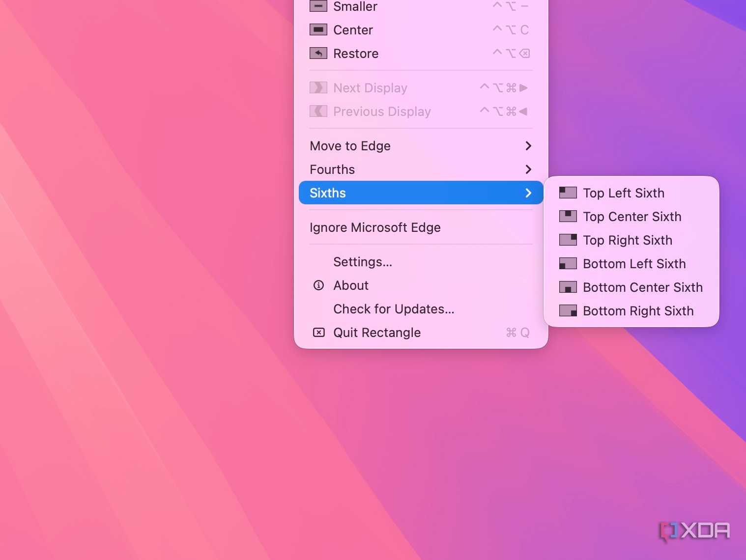Choose Top Center Sixth
Image resolution: width=746 pixels, height=560 pixels.
point(631,217)
